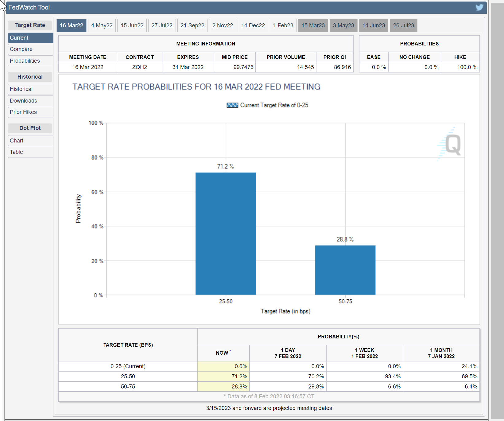Image resolution: width=504 pixels, height=421 pixels.
Task: Open the Downloads page
Action: 23,101
